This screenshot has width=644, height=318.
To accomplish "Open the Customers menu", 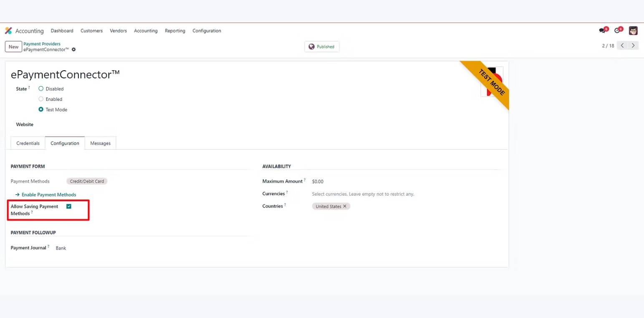I will point(91,31).
